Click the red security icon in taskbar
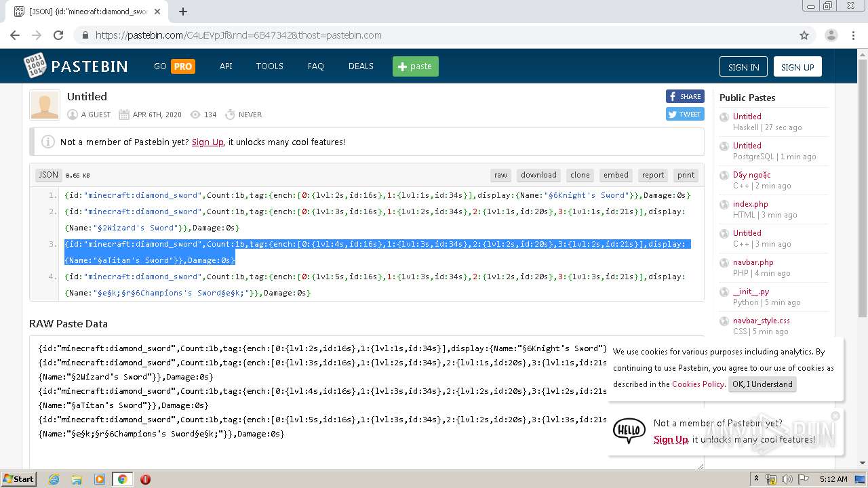Viewport: 868px width, 488px height. pos(145,479)
